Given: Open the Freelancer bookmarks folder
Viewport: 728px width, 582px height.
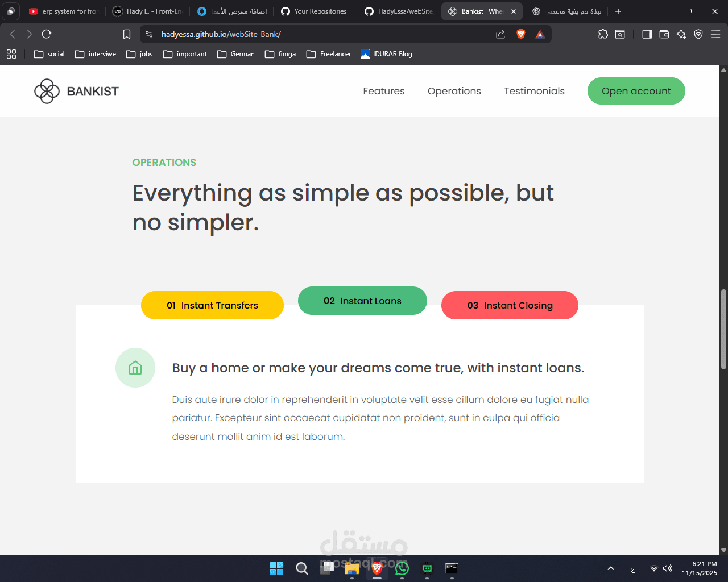Looking at the screenshot, I should (x=329, y=54).
